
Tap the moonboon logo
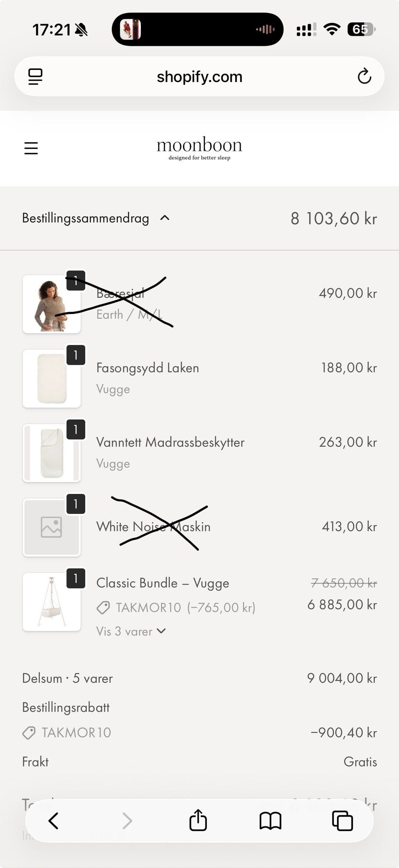199,148
